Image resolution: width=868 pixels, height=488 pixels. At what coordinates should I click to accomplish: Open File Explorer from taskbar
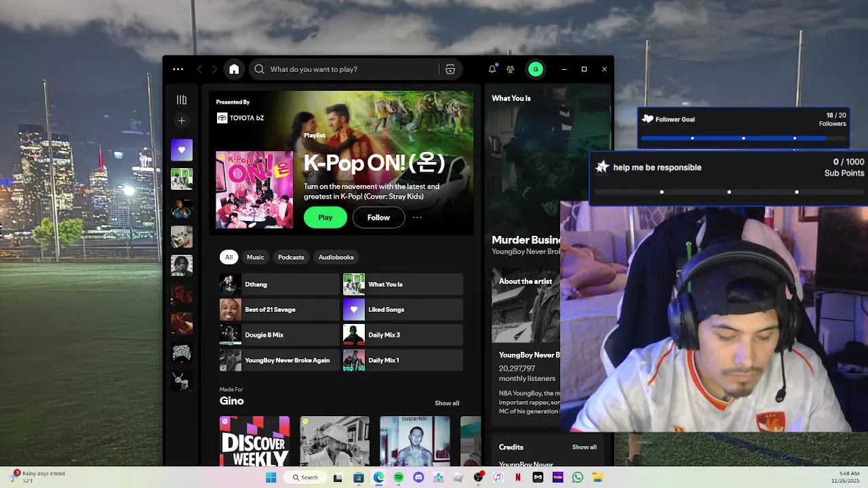(x=597, y=478)
